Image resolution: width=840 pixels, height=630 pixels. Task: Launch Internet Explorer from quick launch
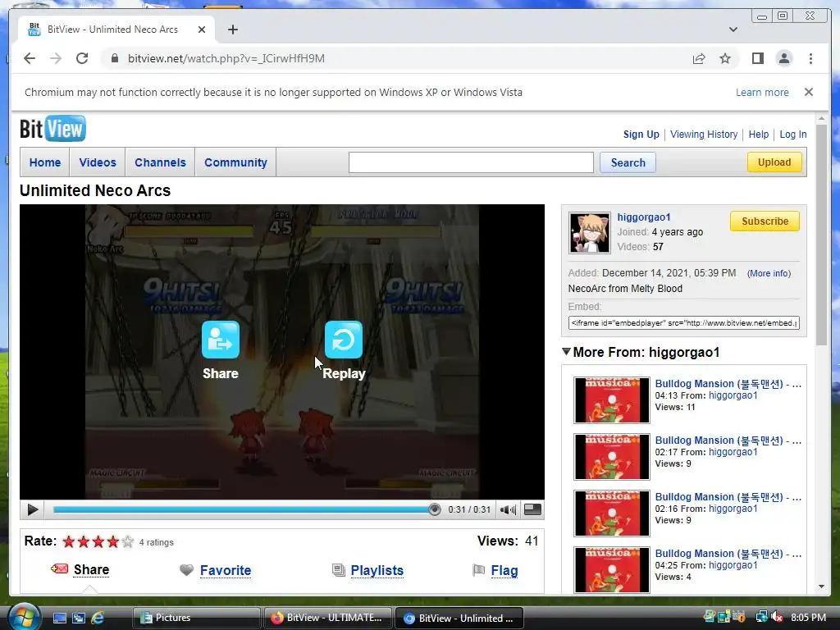click(98, 618)
